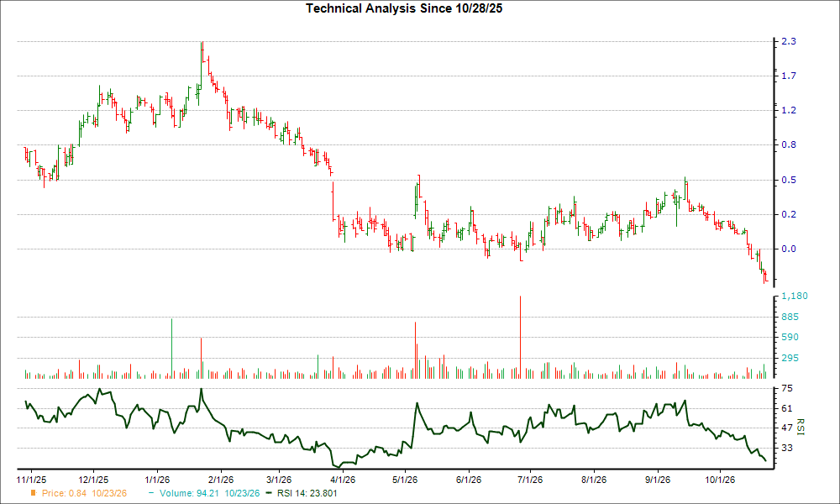Click the 0.0 price axis label
The width and height of the screenshot is (840, 504).
(789, 249)
